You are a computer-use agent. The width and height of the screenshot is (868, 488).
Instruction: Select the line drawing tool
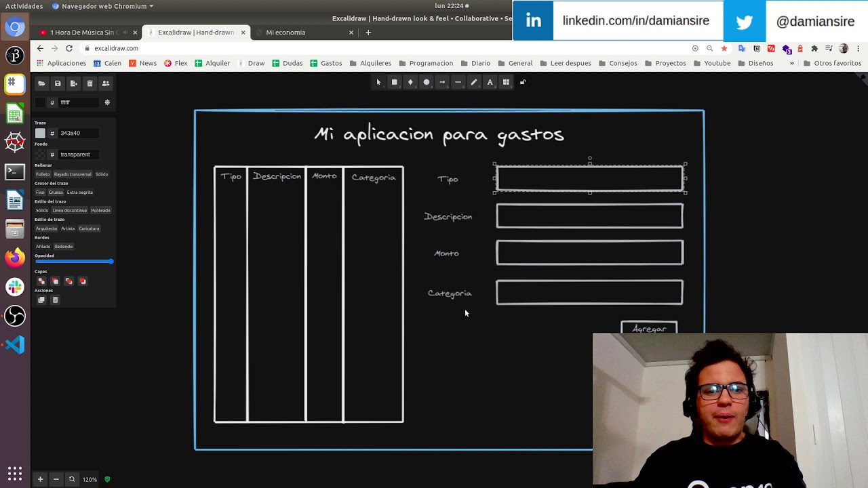(458, 82)
